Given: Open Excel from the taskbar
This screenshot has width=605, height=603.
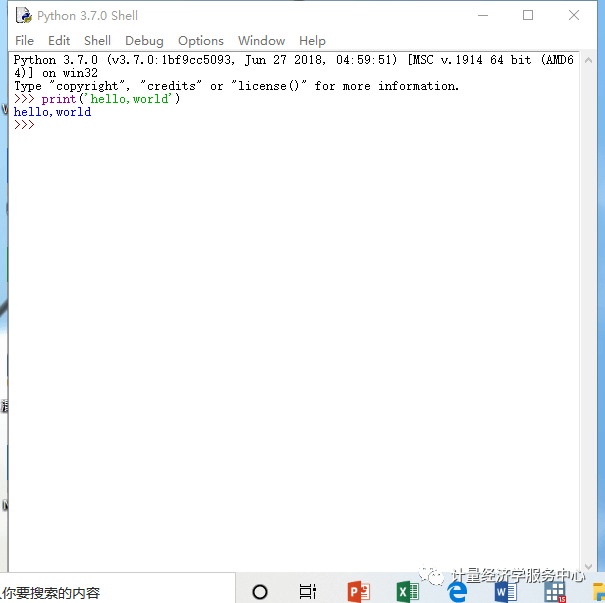Looking at the screenshot, I should tap(407, 591).
